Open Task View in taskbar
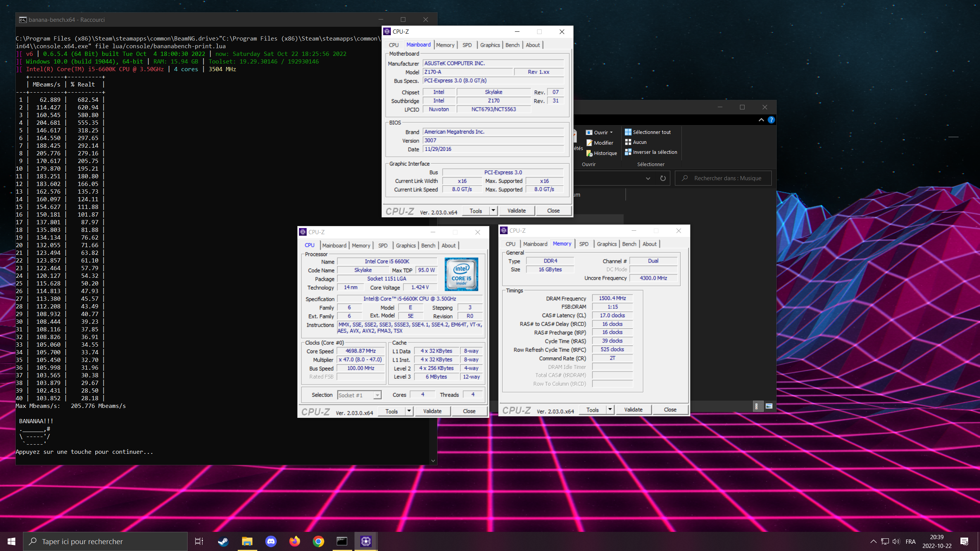The width and height of the screenshot is (980, 551). click(199, 541)
